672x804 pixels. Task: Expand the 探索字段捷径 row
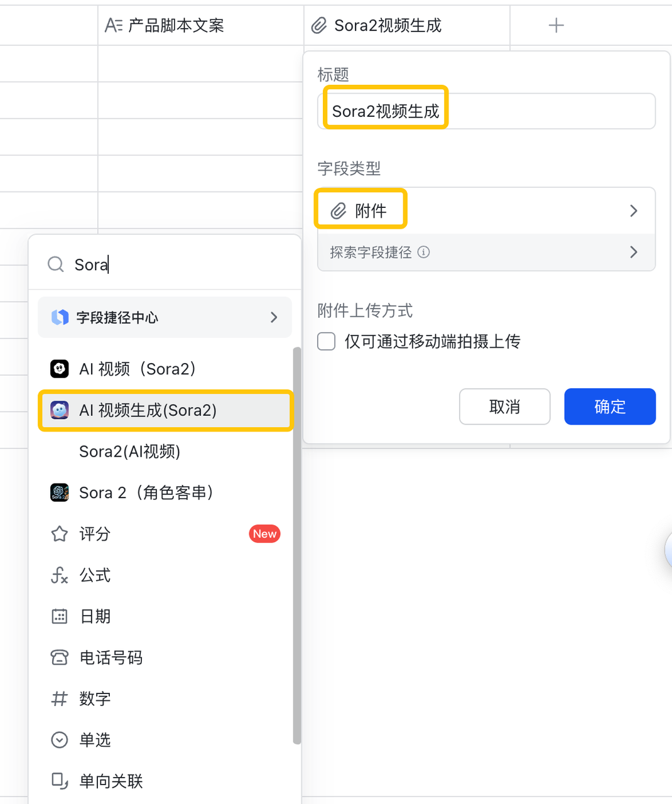(x=486, y=252)
